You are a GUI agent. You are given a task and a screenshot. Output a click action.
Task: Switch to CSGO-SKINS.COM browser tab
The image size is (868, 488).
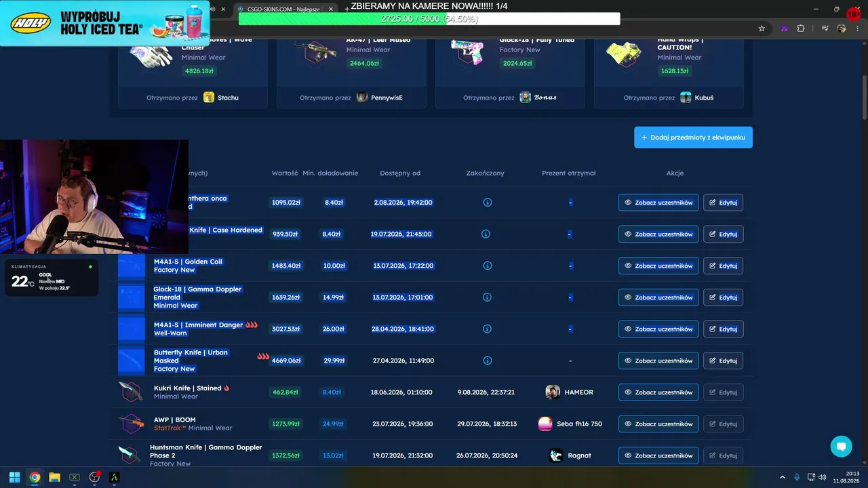[286, 9]
